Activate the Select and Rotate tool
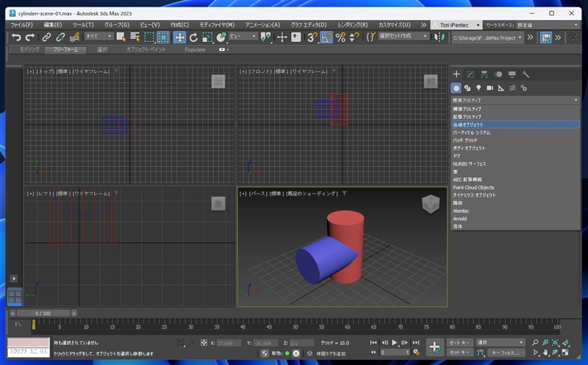588x365 pixels. click(x=193, y=38)
